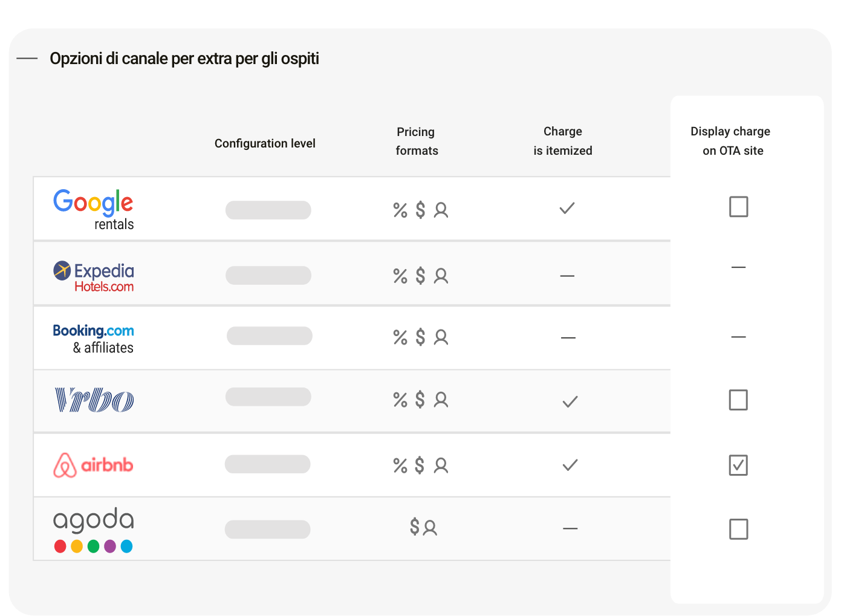Viewport: 841px width, 616px height.
Task: Click the Expedia Hotels.com logo
Action: pos(94,276)
